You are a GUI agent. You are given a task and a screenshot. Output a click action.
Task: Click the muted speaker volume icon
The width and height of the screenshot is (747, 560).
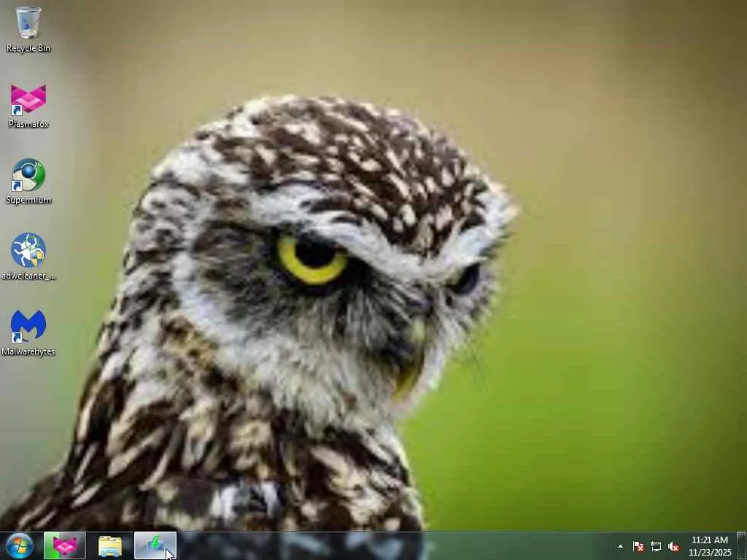coord(673,546)
